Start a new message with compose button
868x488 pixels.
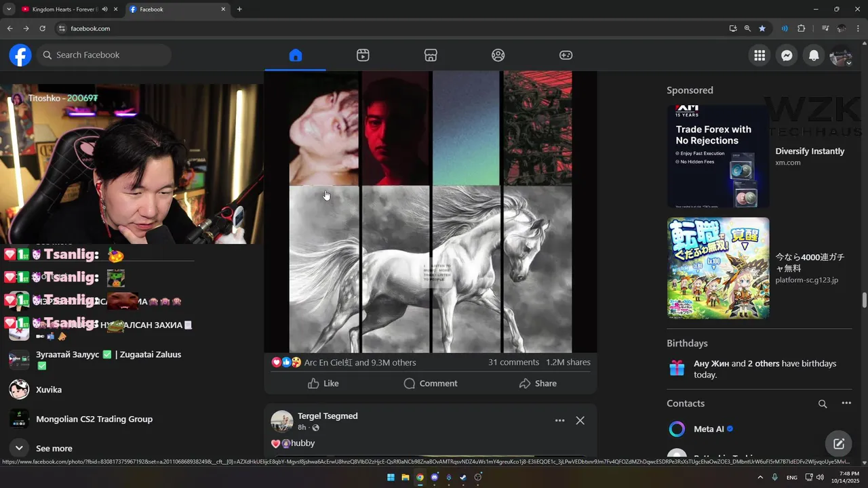click(839, 444)
